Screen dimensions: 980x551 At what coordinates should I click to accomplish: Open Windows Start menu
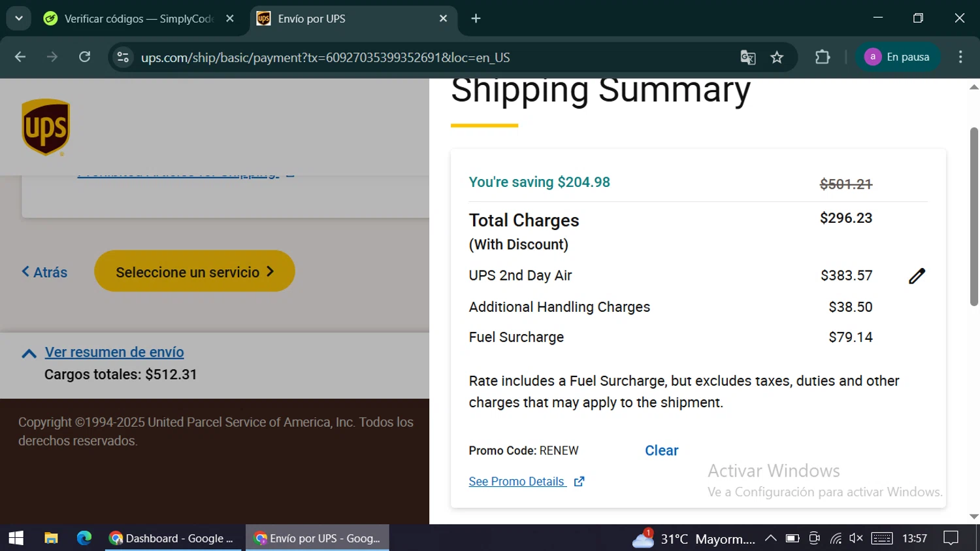tap(16, 538)
